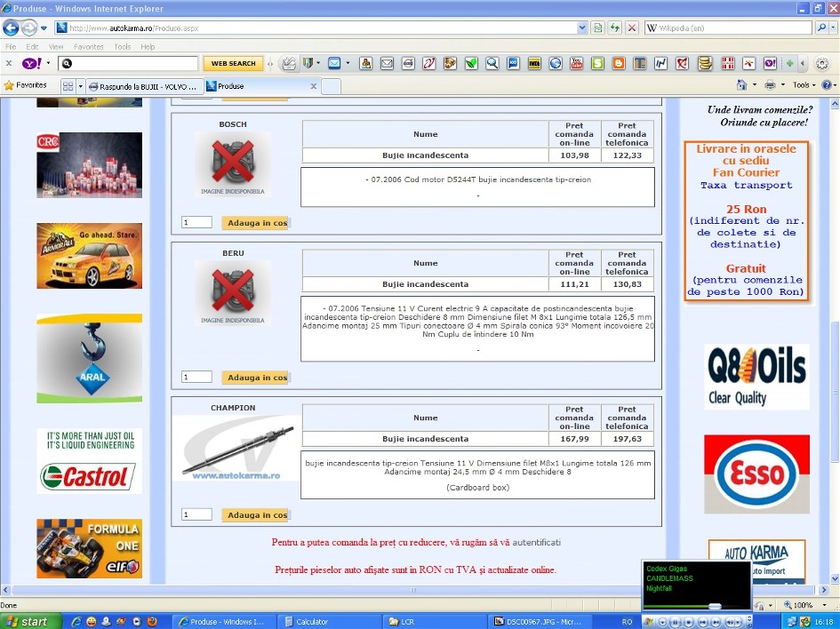Open the LCR folder from taskbar
This screenshot has height=629, width=840.
point(434,622)
